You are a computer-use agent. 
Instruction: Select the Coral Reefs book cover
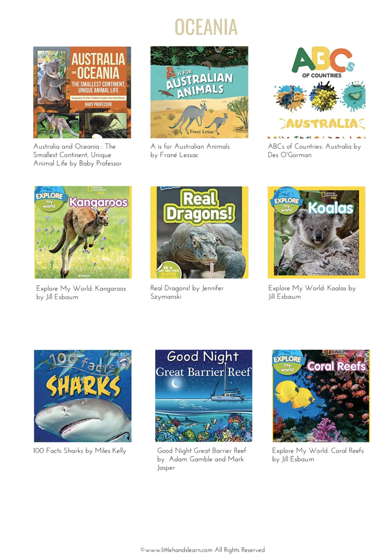(x=321, y=396)
